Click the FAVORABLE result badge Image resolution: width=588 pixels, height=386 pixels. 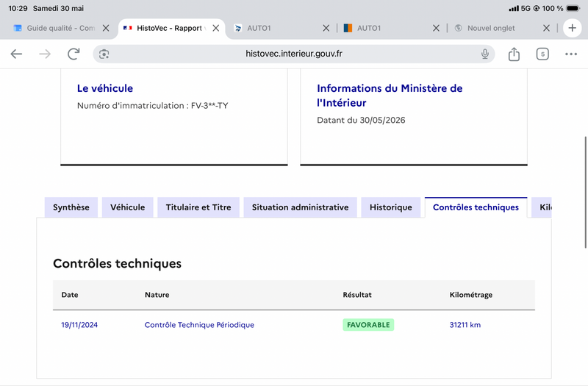(x=368, y=325)
